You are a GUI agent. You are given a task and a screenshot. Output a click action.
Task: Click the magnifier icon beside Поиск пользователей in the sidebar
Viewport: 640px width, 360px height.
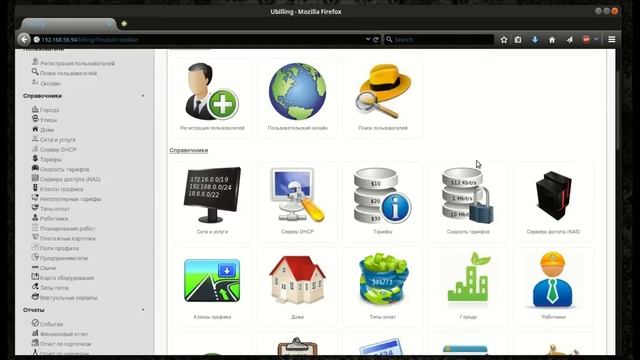pos(35,72)
